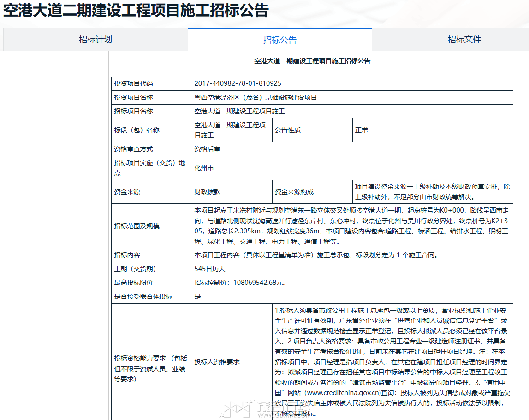Click the 资金来源构成 label cell

(x=294, y=192)
